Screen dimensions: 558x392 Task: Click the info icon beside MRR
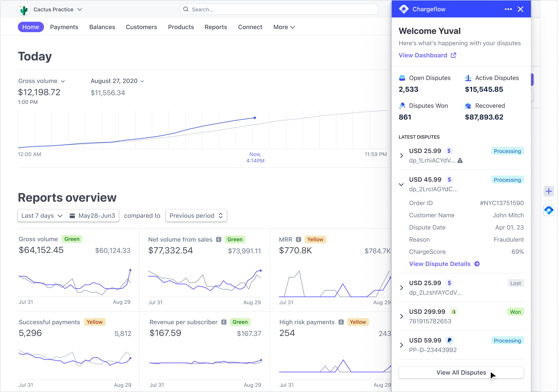(x=298, y=239)
